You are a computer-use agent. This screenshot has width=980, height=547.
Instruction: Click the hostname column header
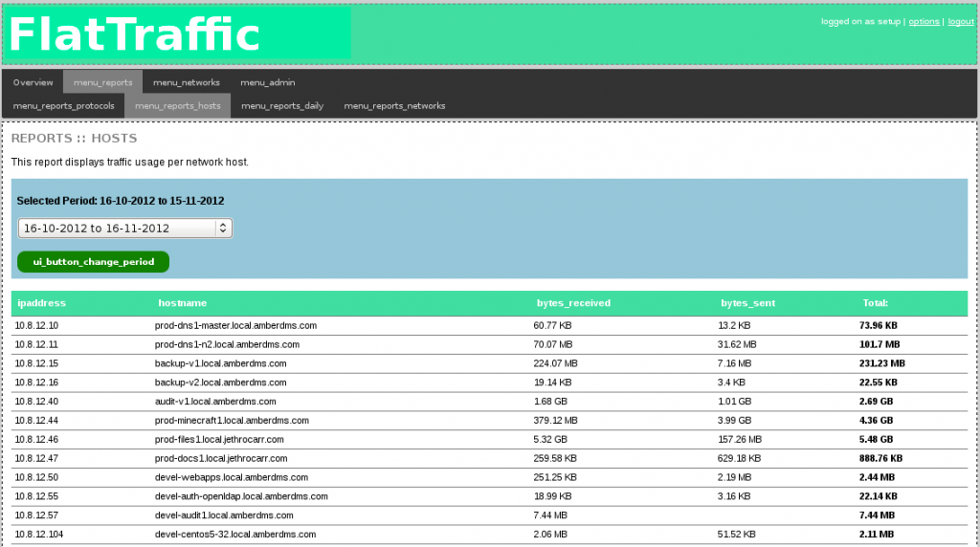(182, 303)
